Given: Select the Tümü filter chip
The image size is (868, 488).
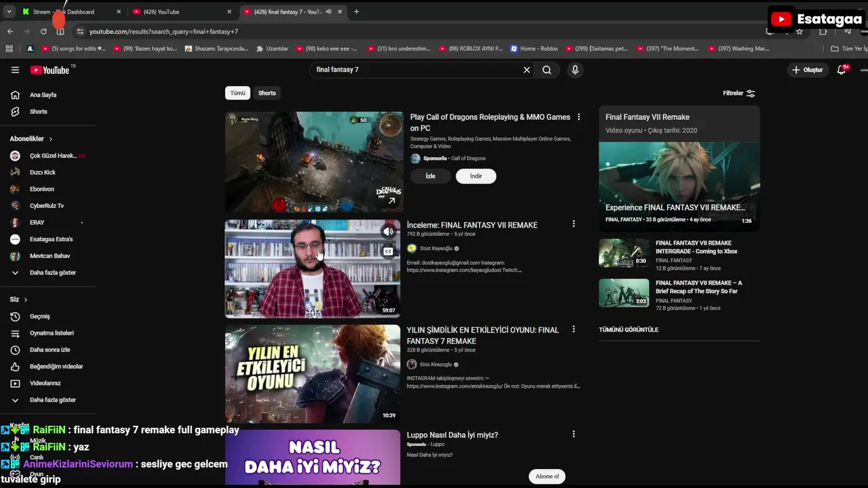Looking at the screenshot, I should coord(237,93).
